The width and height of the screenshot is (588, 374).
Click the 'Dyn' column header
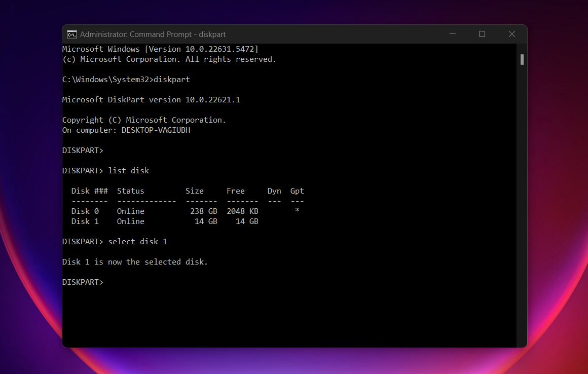click(274, 191)
